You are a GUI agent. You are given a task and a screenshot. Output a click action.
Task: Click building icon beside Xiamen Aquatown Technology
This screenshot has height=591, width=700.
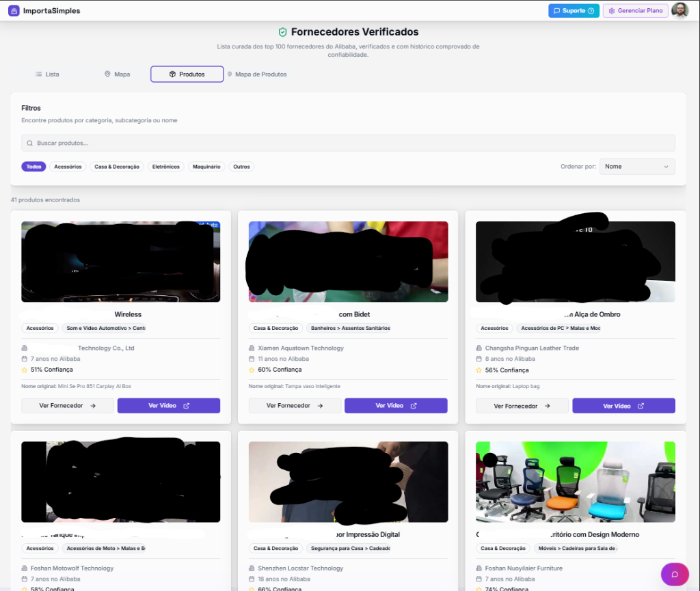click(252, 348)
